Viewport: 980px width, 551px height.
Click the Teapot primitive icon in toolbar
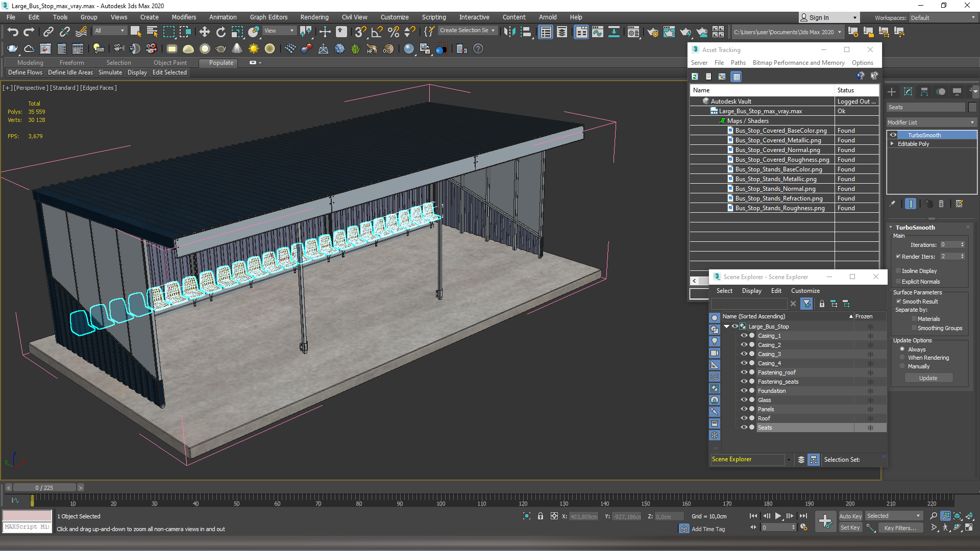pos(220,49)
